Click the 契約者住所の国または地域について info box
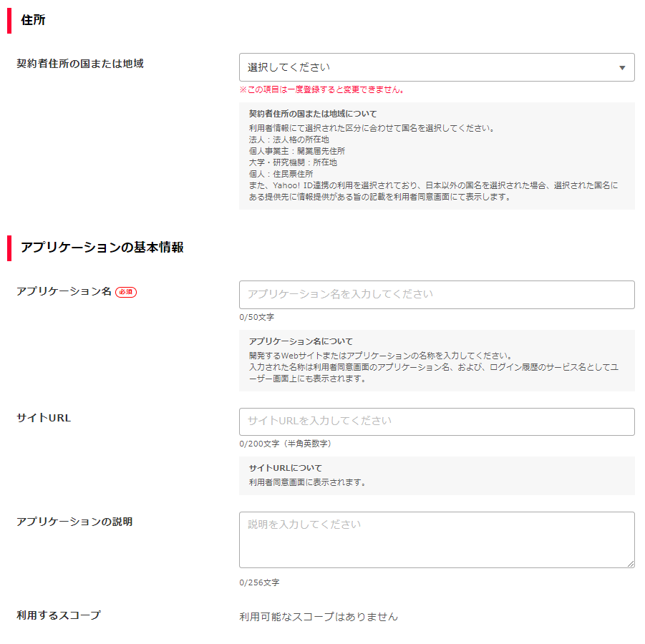645x644 pixels. (437, 156)
